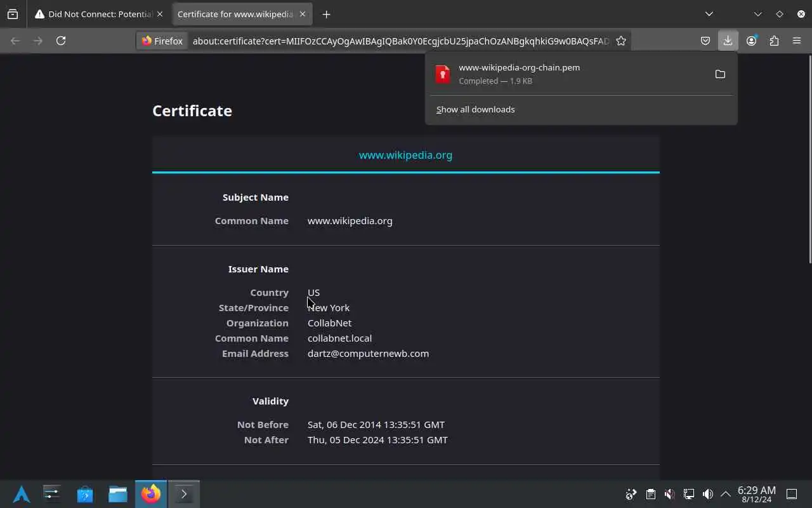Select the www.wikipedia.org certificate tab
Viewport: 812px width, 508px height.
click(406, 155)
